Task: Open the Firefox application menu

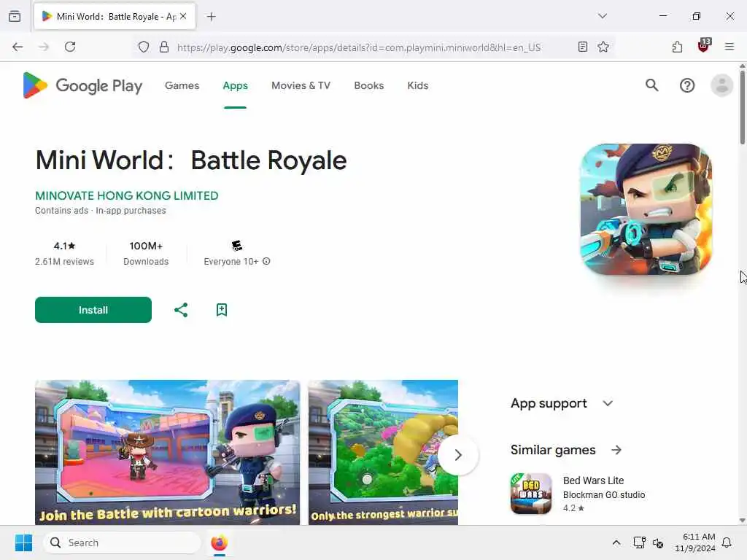Action: click(x=729, y=47)
